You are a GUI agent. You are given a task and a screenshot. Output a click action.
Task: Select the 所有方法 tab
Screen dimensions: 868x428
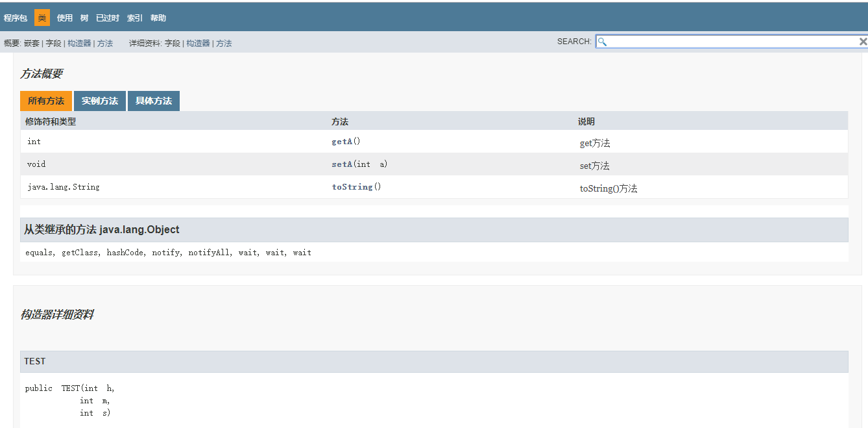(x=46, y=101)
